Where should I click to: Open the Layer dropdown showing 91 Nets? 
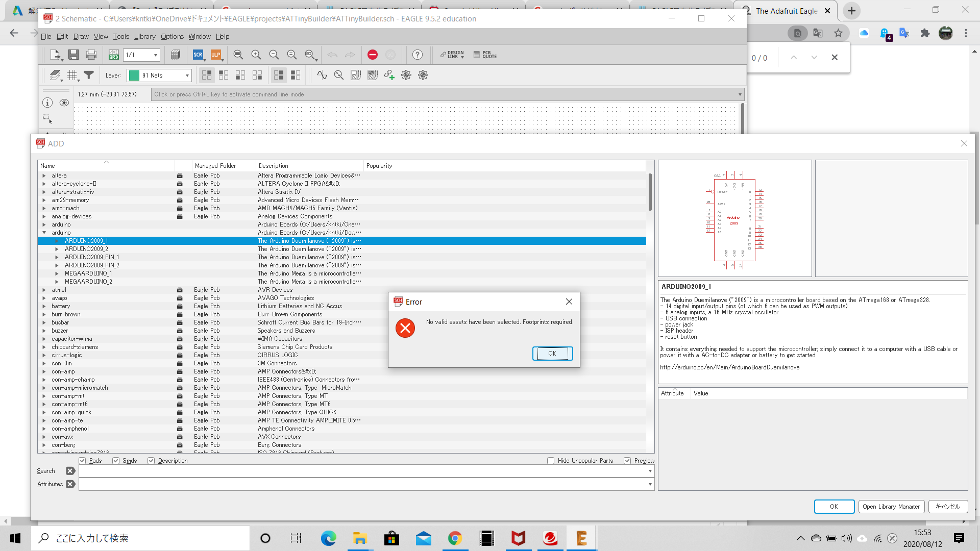click(186, 75)
